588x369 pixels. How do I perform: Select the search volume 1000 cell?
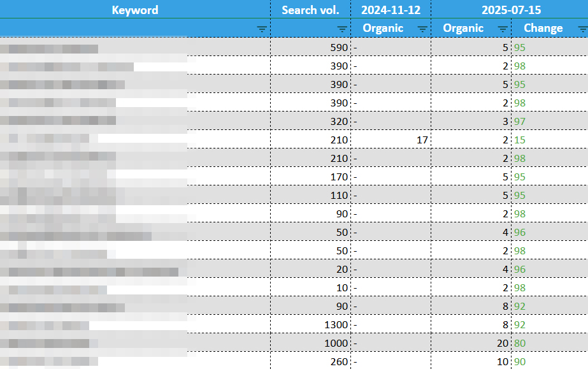tap(311, 344)
